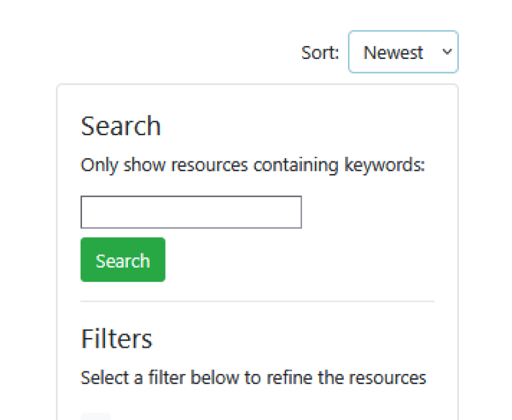The image size is (512, 420).
Task: Click inside the keyword search text box
Action: tap(191, 212)
